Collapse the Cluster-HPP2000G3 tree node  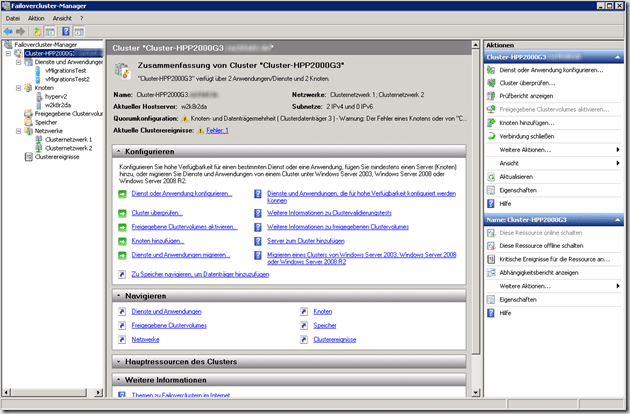click(8, 53)
